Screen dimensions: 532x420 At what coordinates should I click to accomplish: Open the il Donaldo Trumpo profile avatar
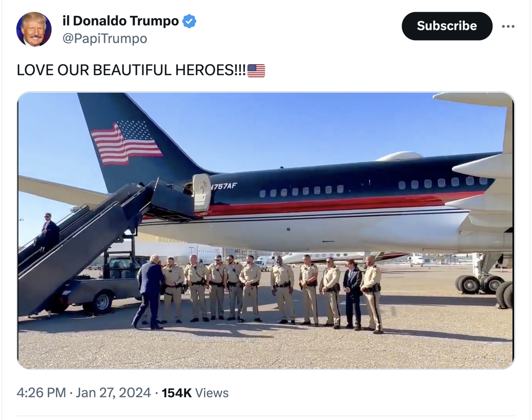pos(34,29)
